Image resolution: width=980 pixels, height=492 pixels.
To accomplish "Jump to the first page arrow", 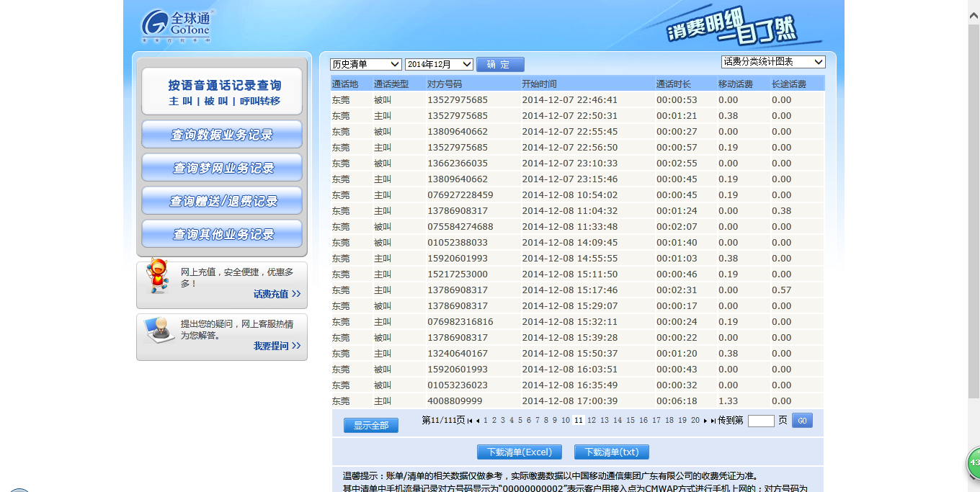I will point(470,421).
